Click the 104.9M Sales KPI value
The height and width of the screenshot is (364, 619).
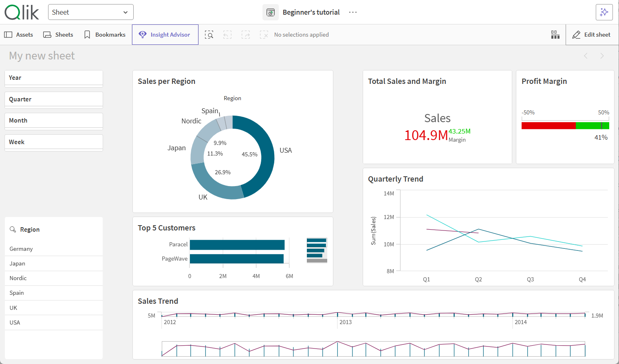click(426, 135)
